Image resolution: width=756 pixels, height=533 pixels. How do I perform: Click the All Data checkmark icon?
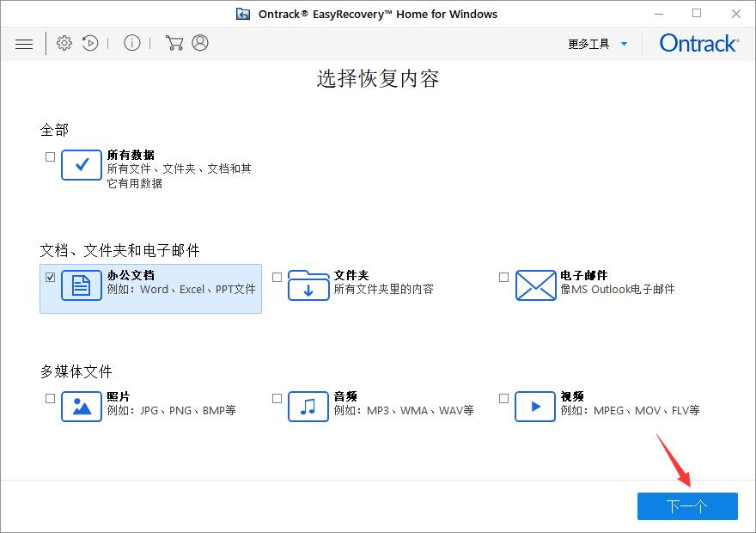click(82, 165)
